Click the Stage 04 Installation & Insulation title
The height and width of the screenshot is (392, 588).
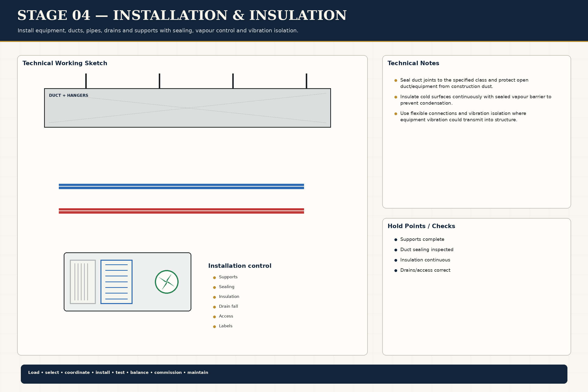[x=182, y=15]
